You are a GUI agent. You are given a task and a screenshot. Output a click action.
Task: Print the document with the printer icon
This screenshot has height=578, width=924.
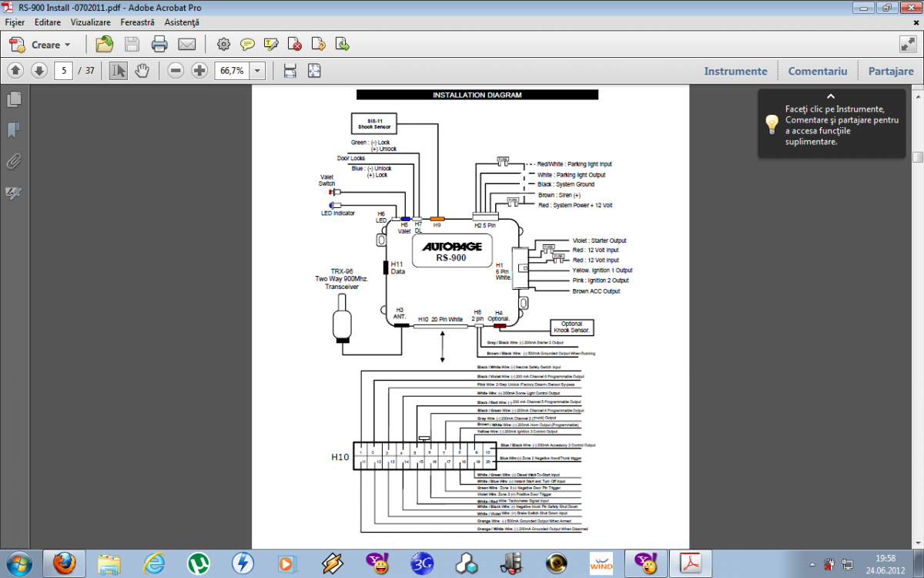click(x=159, y=44)
